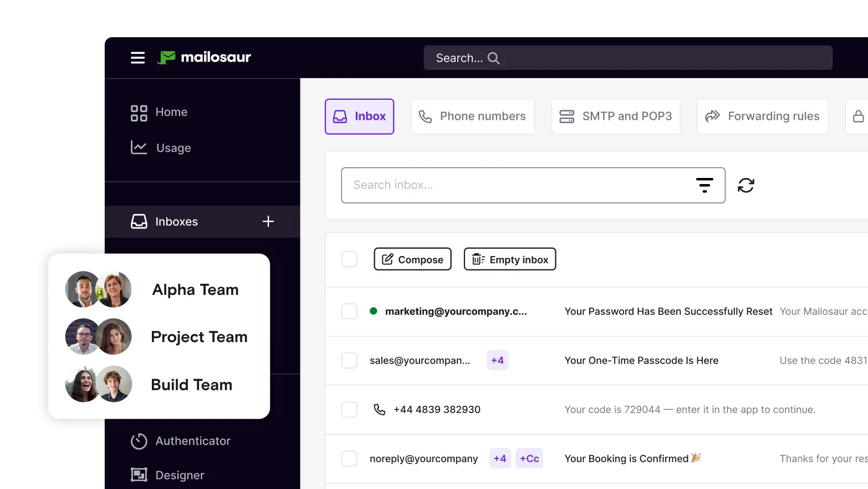The width and height of the screenshot is (868, 489).
Task: Open the inbox filter options
Action: (x=704, y=185)
